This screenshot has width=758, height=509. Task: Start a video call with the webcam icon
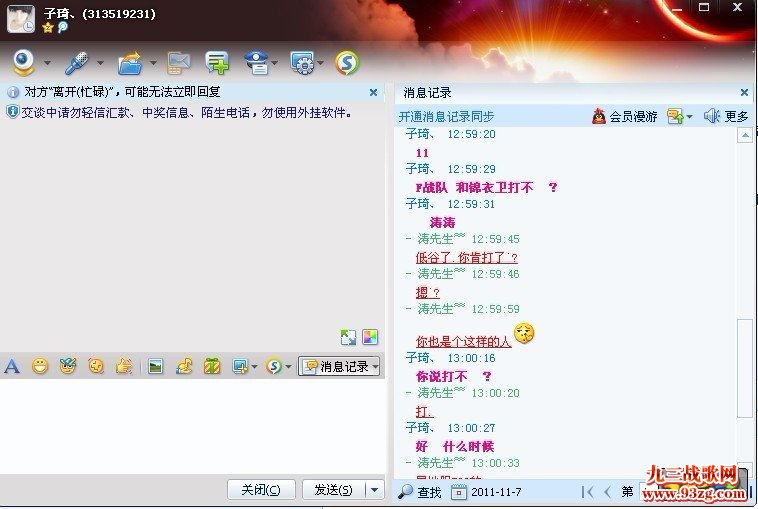(x=23, y=63)
